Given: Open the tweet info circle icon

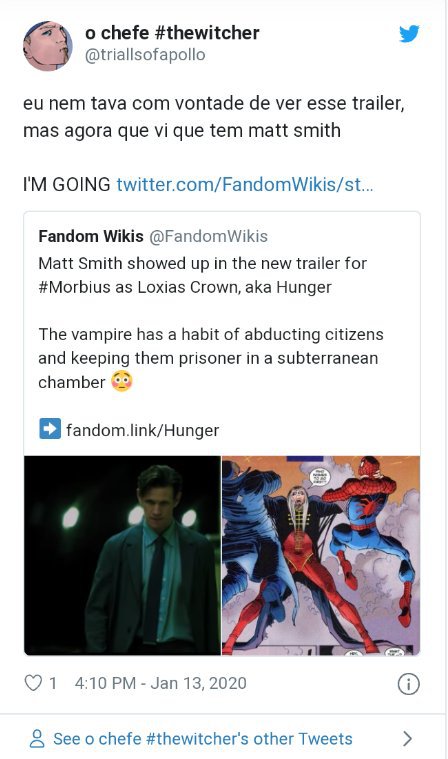Looking at the screenshot, I should point(408,684).
